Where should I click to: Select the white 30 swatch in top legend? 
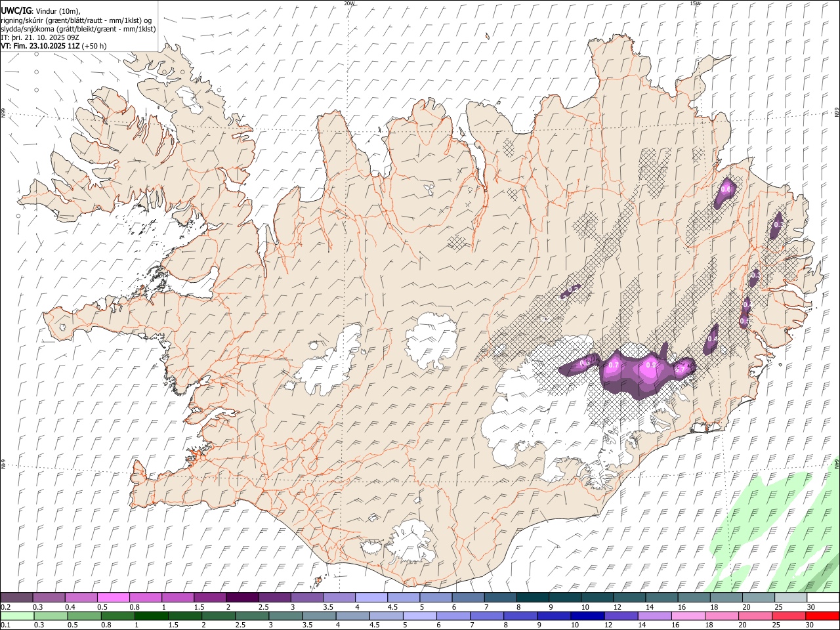(x=823, y=598)
